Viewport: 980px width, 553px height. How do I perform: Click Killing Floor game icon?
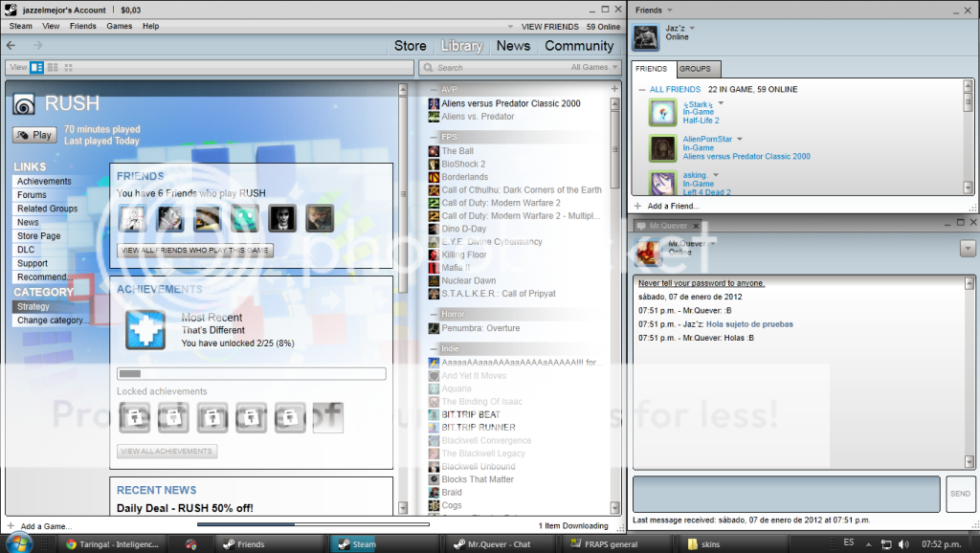[434, 254]
